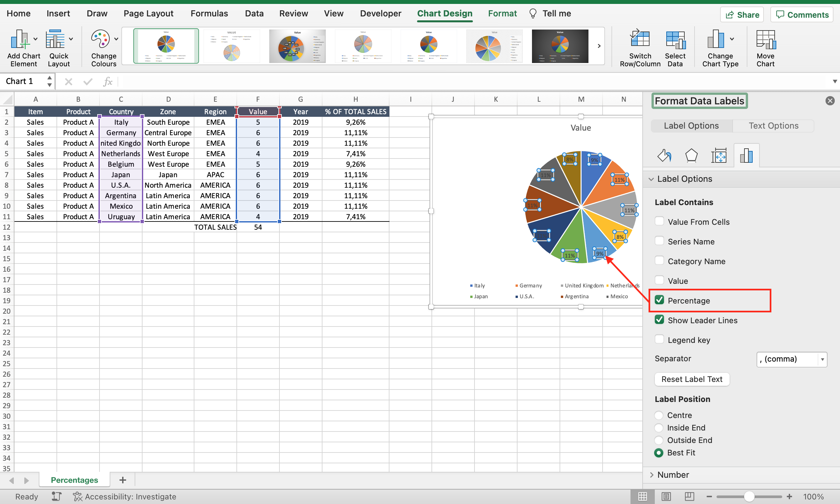Select the Best Fit radio button
This screenshot has height=504, width=840.
[x=660, y=452]
